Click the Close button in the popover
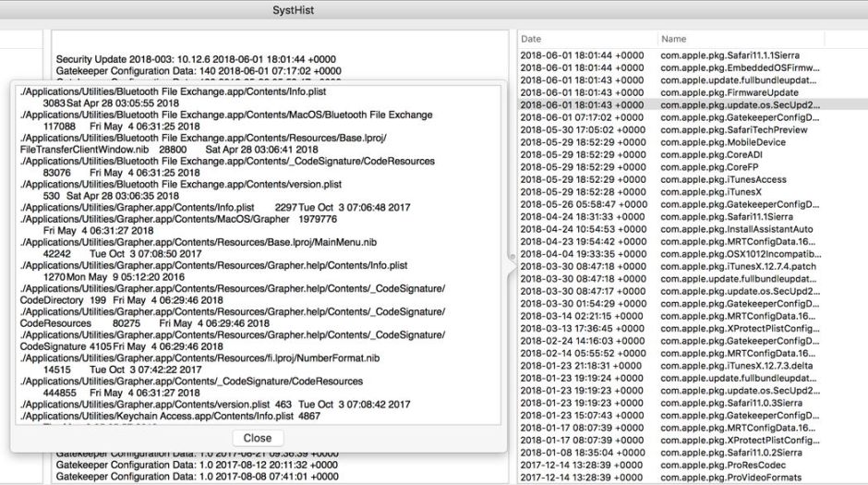868x485 pixels. pyautogui.click(x=258, y=438)
